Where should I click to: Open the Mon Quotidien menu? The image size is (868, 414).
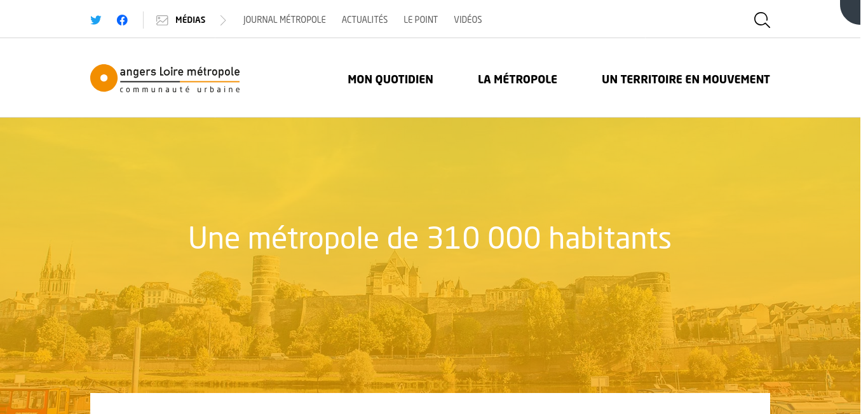point(390,79)
